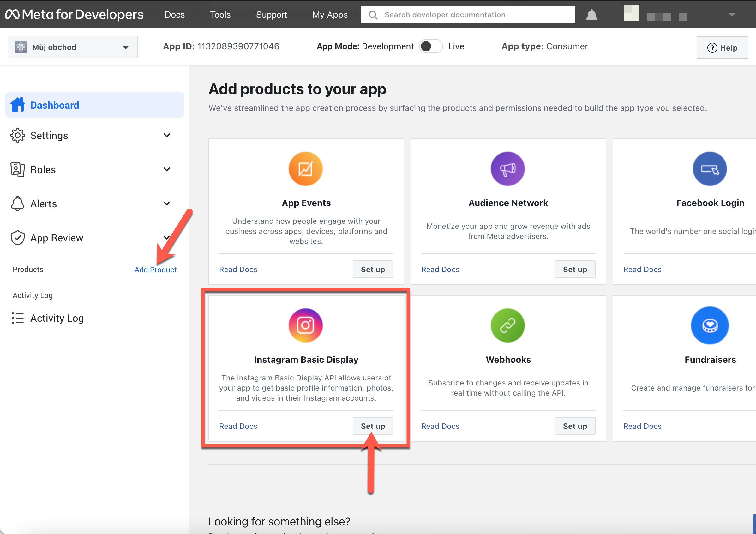Click the Audience Network card title
The width and height of the screenshot is (756, 534).
pyautogui.click(x=508, y=203)
